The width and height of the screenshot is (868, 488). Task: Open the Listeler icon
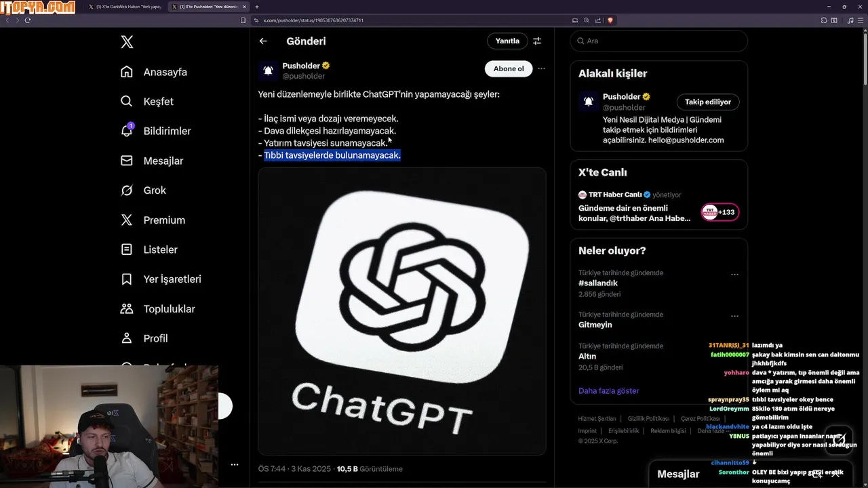coord(127,249)
